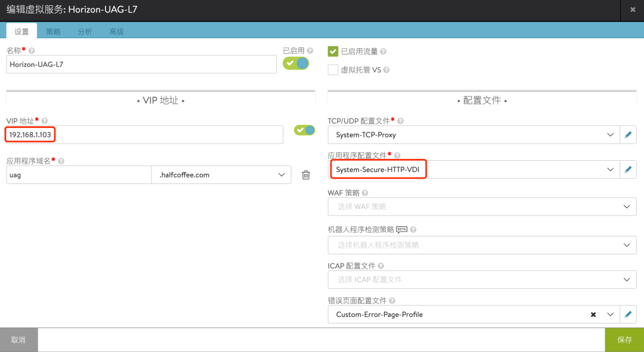Click the BETA badge next to bot detection

pyautogui.click(x=402, y=229)
